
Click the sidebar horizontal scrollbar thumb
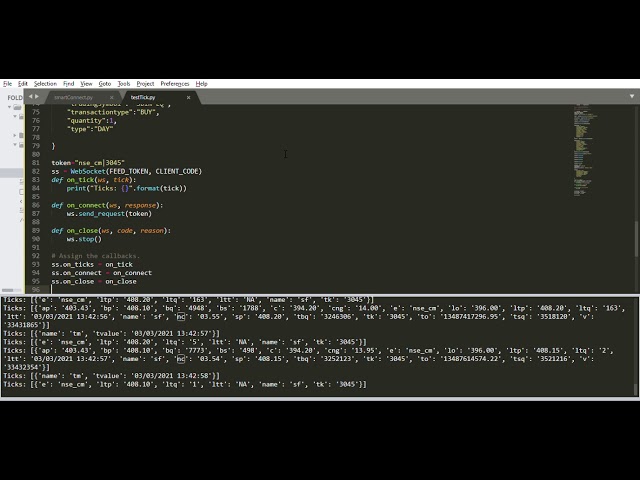(7, 290)
